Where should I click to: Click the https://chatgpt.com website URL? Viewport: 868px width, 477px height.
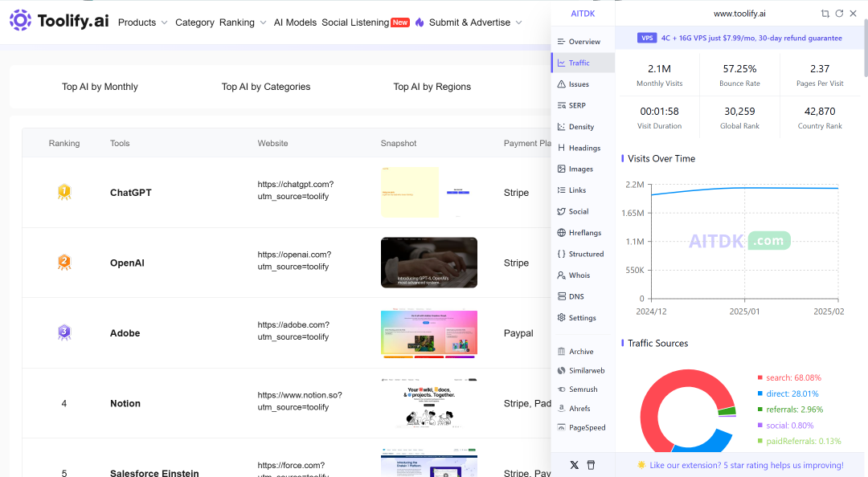(296, 190)
